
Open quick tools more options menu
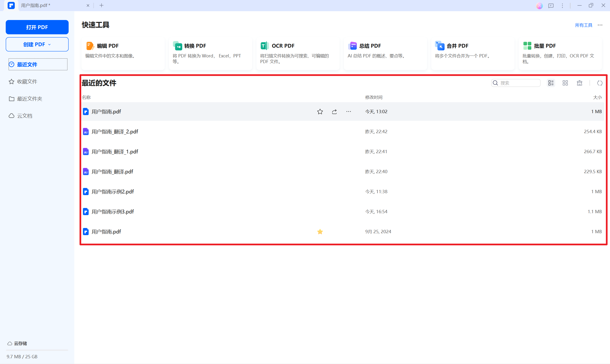(x=600, y=25)
